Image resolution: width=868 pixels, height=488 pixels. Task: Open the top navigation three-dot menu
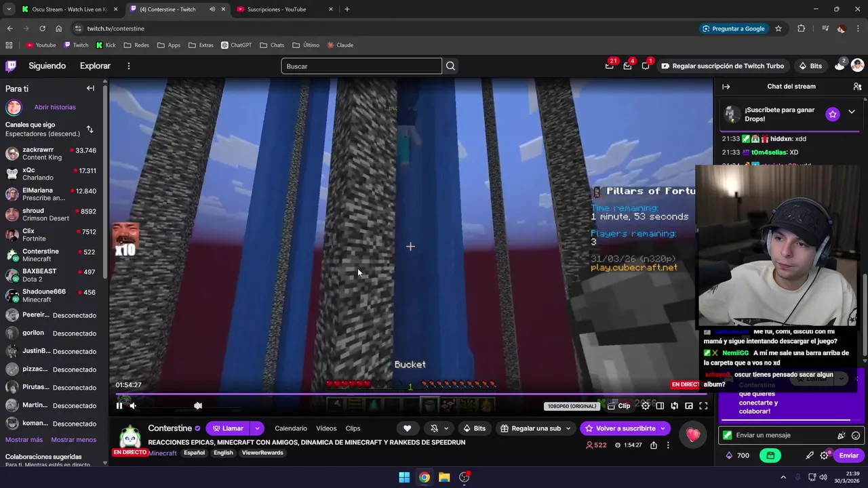(128, 66)
